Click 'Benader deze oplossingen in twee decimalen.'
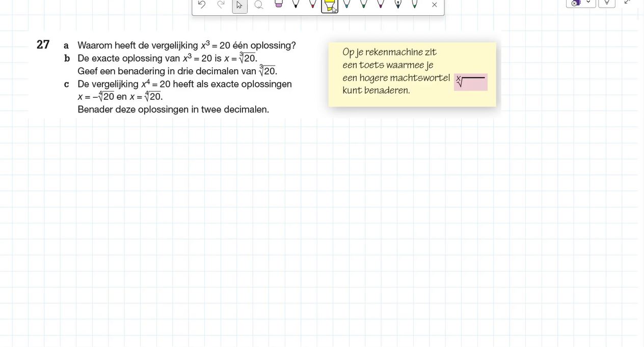 (x=173, y=109)
